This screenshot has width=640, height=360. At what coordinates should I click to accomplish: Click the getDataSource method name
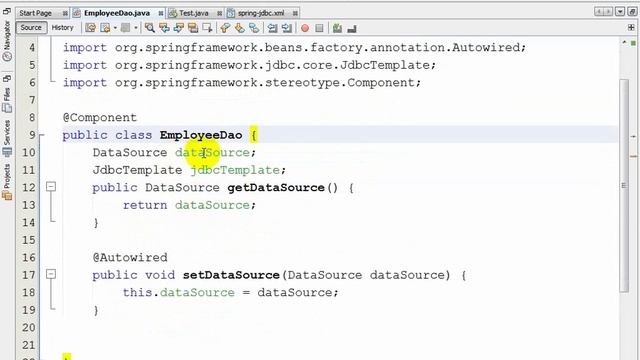[x=276, y=187]
